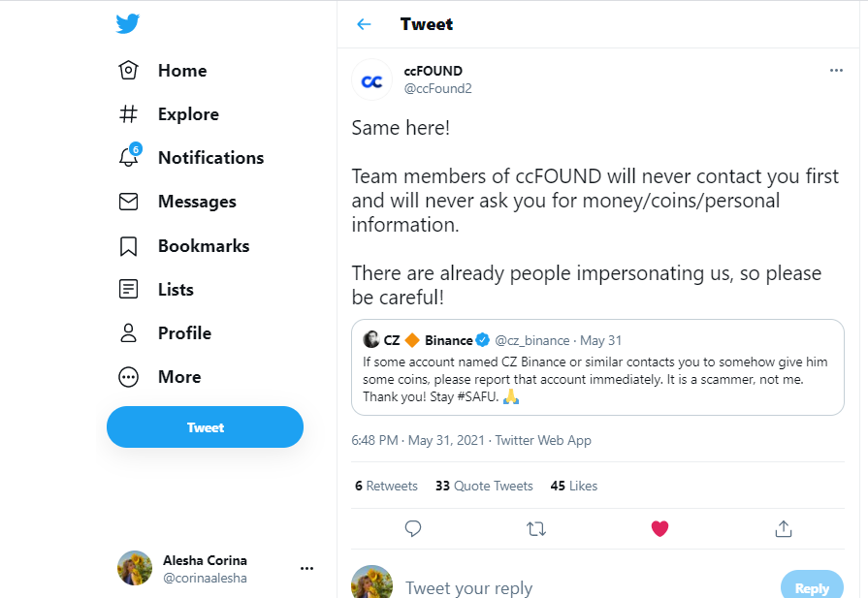View the 33 Quote Tweets link
The image size is (868, 598).
coord(484,486)
